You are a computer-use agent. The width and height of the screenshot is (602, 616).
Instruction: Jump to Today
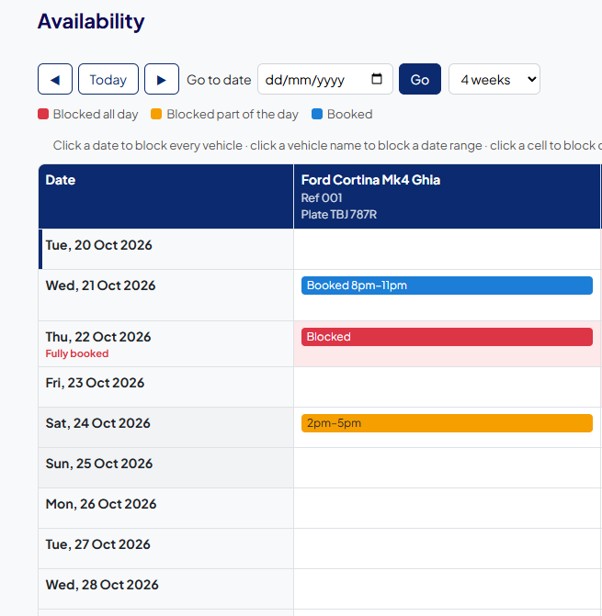click(108, 79)
